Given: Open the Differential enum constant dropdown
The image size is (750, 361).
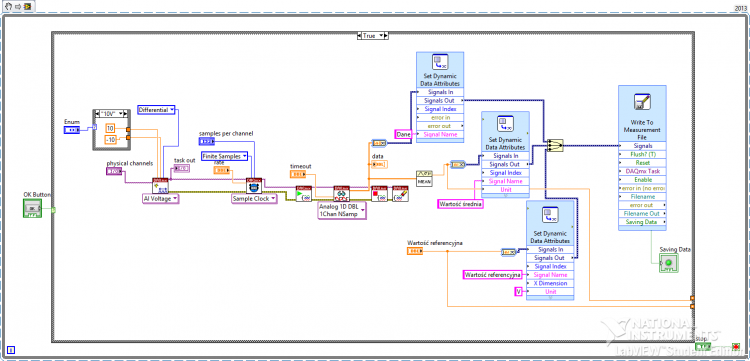Looking at the screenshot, I should tap(172, 109).
